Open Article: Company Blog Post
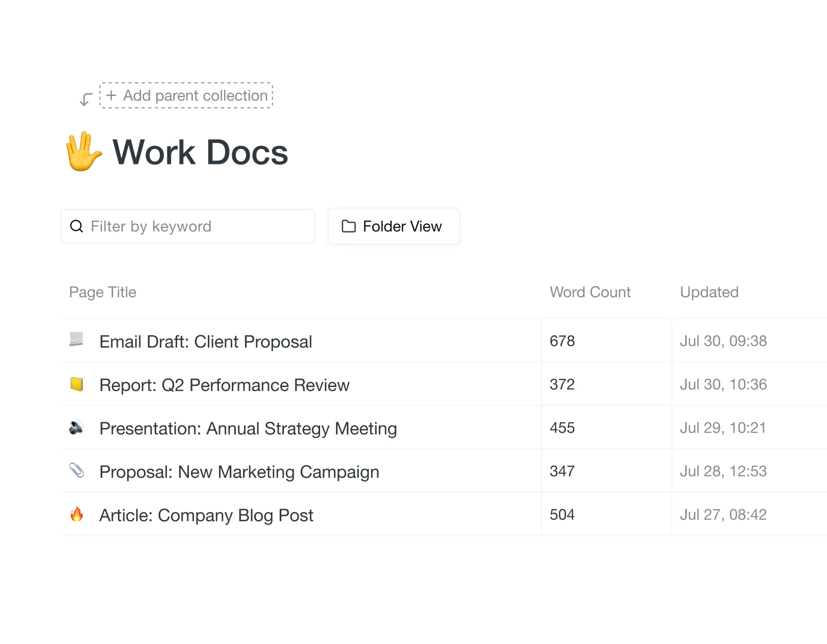The image size is (827, 644). coord(206,515)
